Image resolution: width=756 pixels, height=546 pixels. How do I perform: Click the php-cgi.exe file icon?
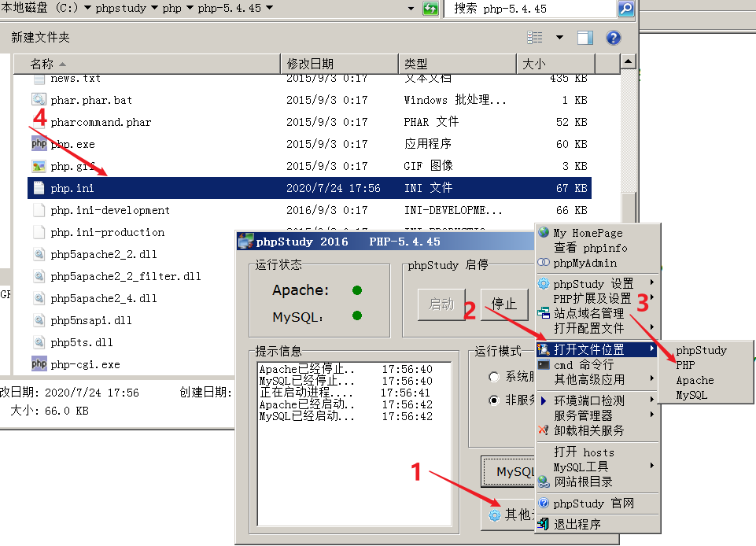[39, 364]
